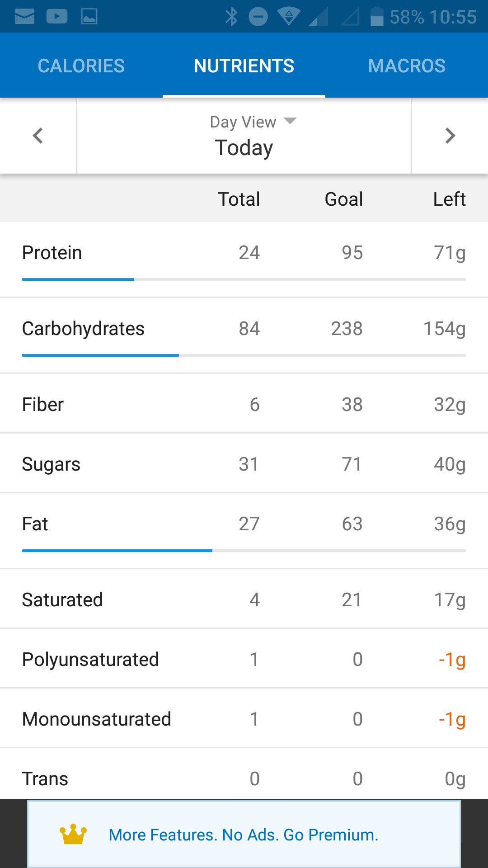
Task: Tap the Fat progress bar
Action: (244, 551)
